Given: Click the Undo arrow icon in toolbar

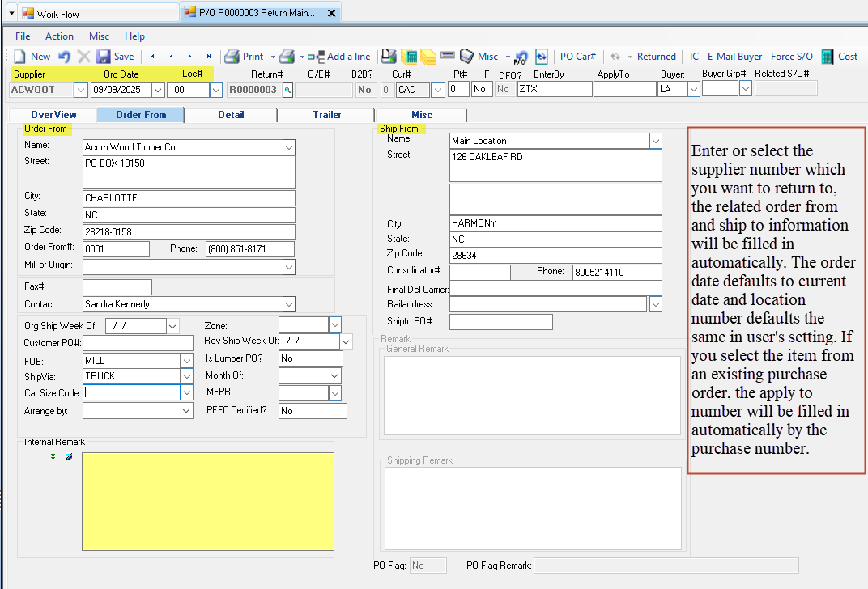Looking at the screenshot, I should click(64, 57).
